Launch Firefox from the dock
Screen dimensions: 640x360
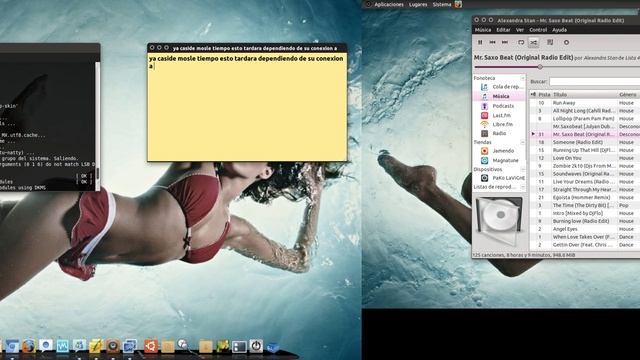(x=29, y=346)
